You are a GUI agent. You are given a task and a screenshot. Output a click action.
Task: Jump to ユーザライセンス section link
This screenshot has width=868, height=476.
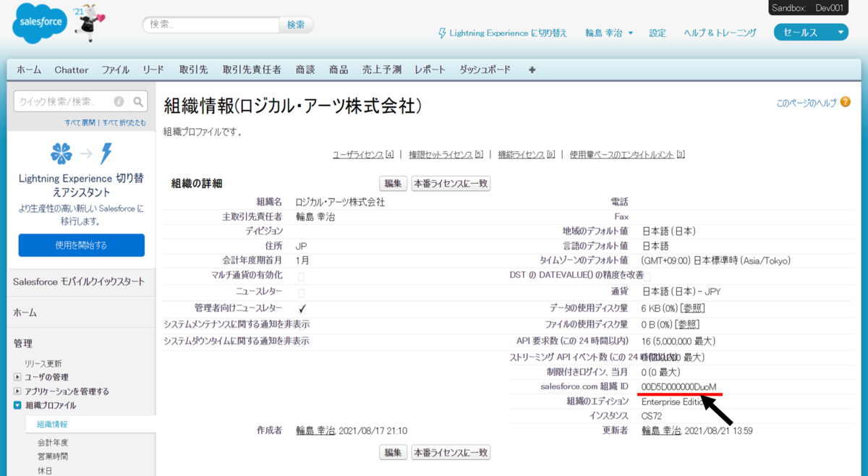(363, 155)
